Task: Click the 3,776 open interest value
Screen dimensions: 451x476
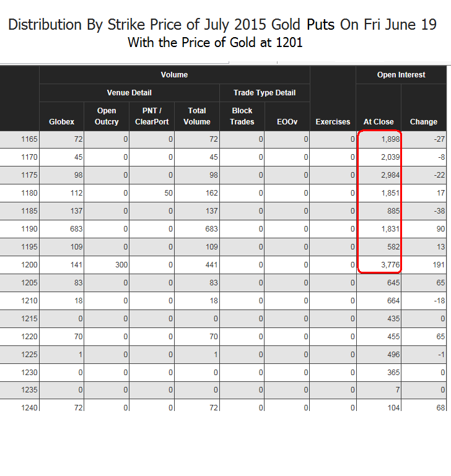Action: tap(389, 265)
